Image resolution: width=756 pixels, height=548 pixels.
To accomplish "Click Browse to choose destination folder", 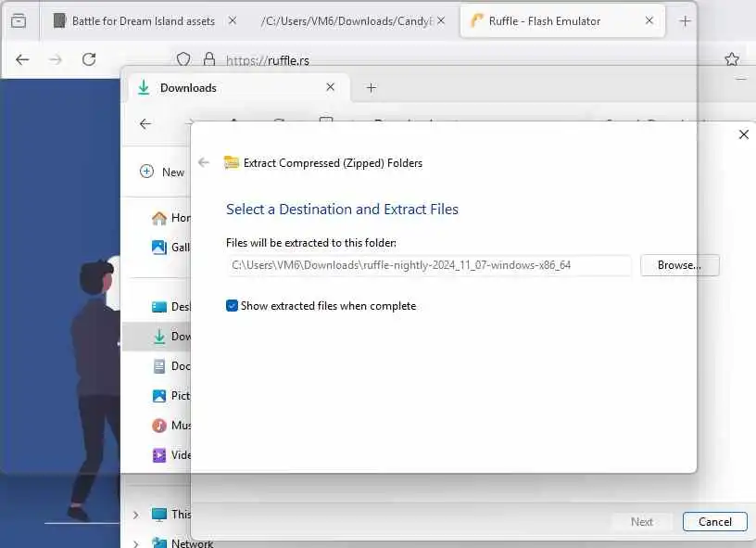I will point(679,265).
